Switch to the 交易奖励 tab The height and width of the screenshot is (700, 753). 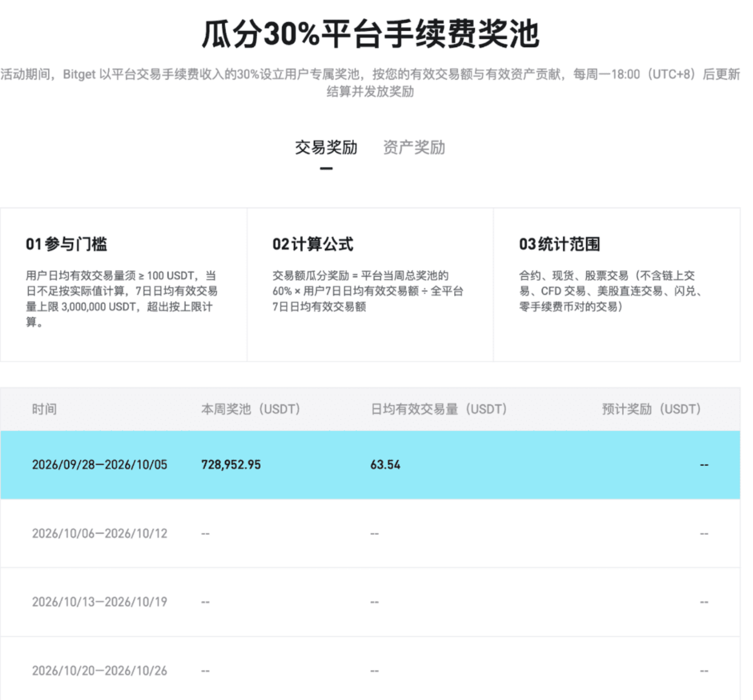click(326, 148)
